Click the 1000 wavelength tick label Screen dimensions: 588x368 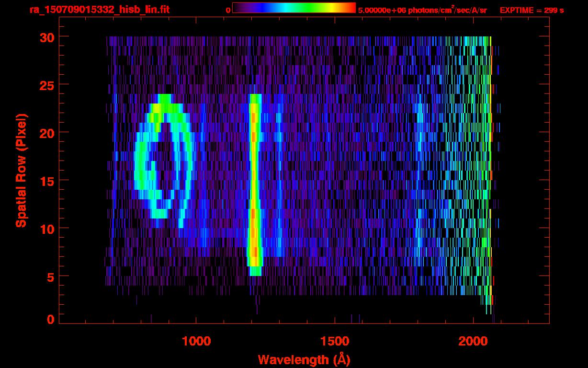[x=196, y=341]
